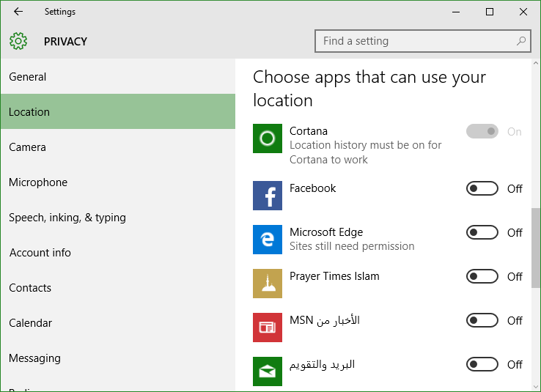Maximize the Settings window

pyautogui.click(x=489, y=12)
